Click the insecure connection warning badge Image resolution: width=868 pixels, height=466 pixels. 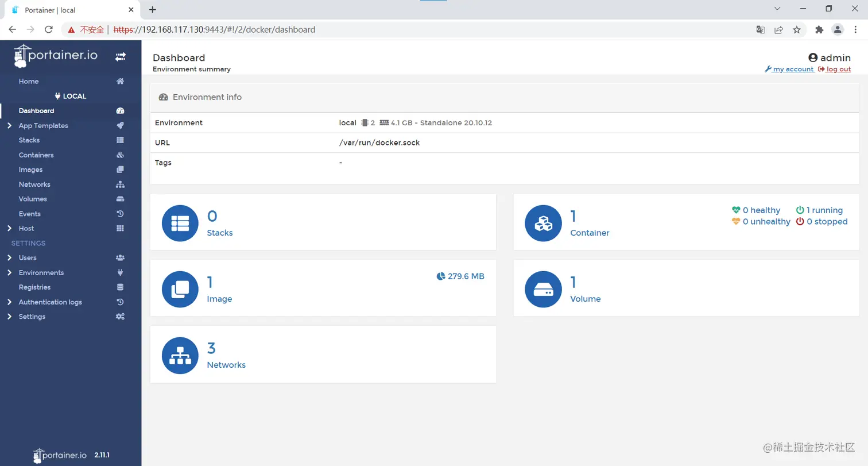point(87,30)
